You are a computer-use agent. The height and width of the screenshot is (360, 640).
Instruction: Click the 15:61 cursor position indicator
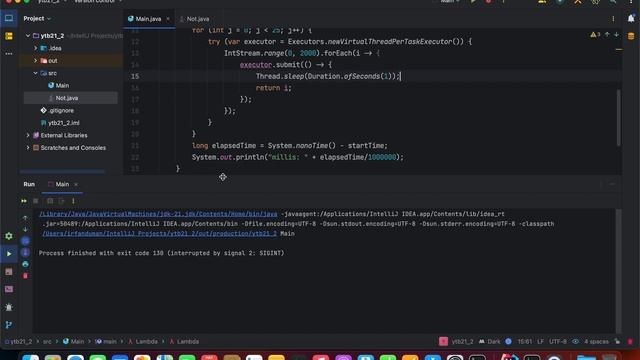[524, 342]
